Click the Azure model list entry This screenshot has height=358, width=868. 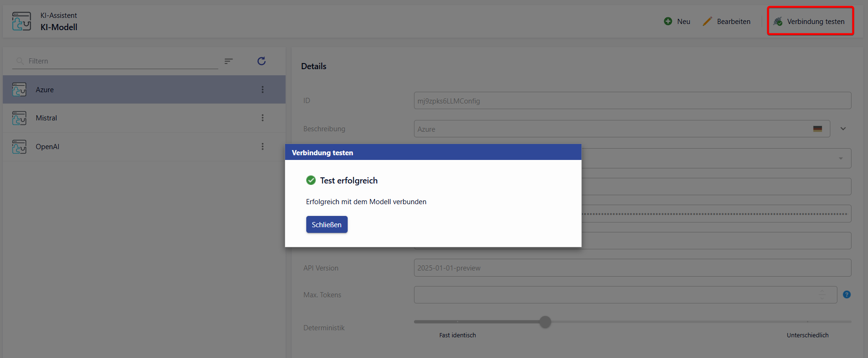point(45,90)
